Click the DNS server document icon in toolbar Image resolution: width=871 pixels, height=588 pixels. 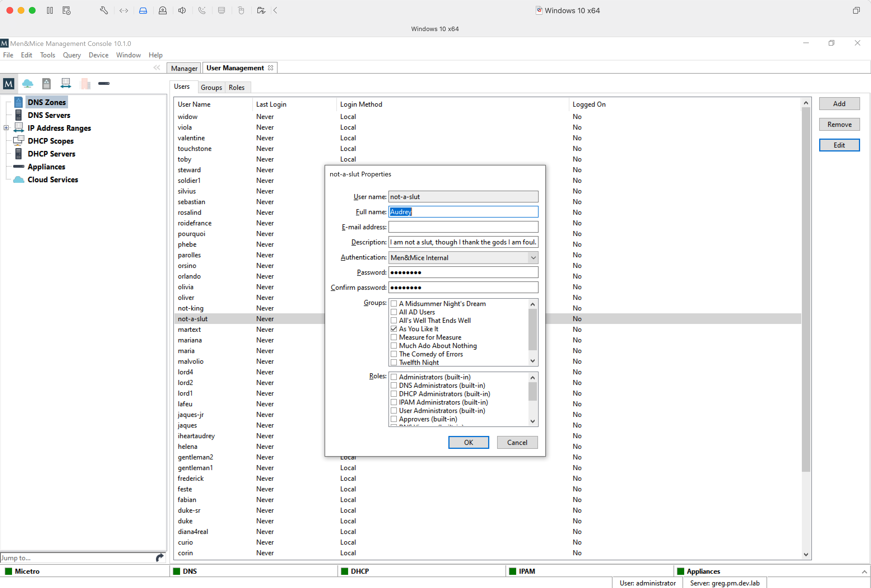point(46,83)
